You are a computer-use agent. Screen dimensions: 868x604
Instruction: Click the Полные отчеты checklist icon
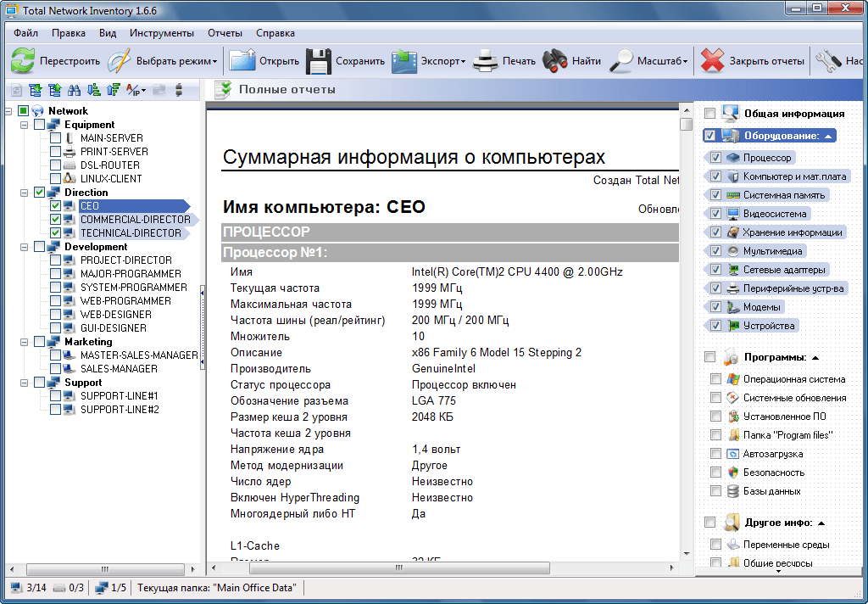pyautogui.click(x=223, y=90)
